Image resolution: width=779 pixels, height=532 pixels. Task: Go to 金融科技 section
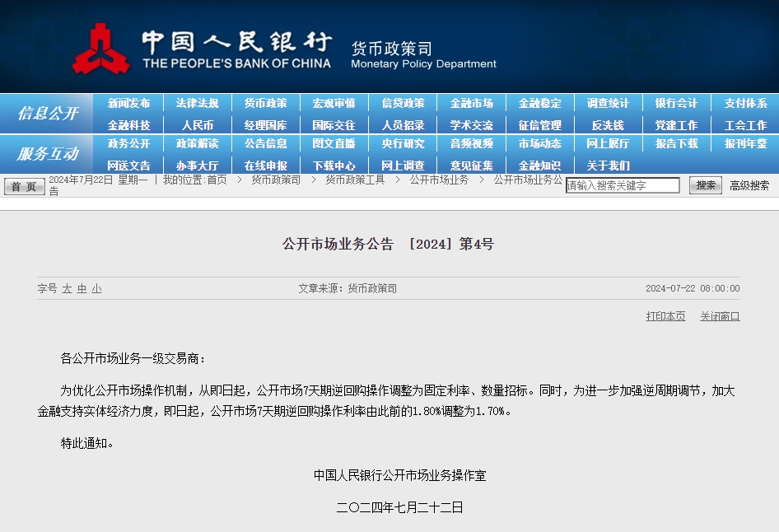(128, 125)
